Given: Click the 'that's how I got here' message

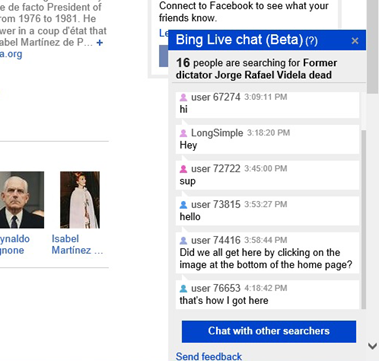Looking at the screenshot, I should [224, 301].
